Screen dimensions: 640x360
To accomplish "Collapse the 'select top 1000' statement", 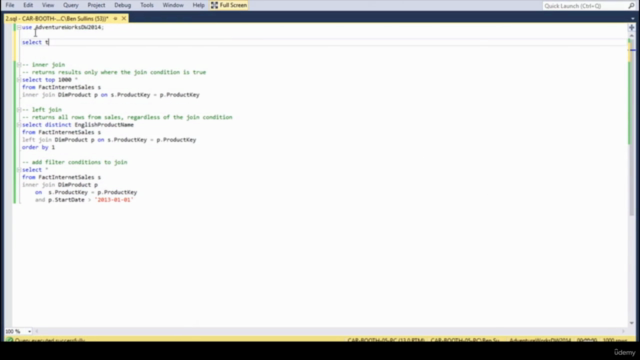I will pos(19,80).
